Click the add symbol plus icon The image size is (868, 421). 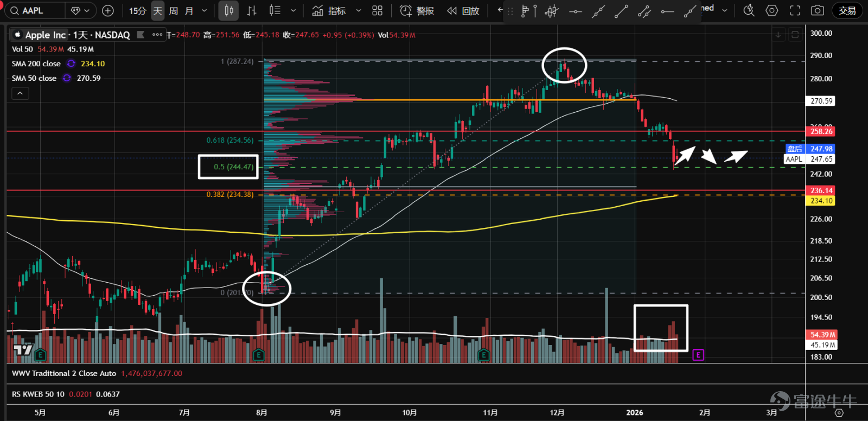[x=108, y=10]
